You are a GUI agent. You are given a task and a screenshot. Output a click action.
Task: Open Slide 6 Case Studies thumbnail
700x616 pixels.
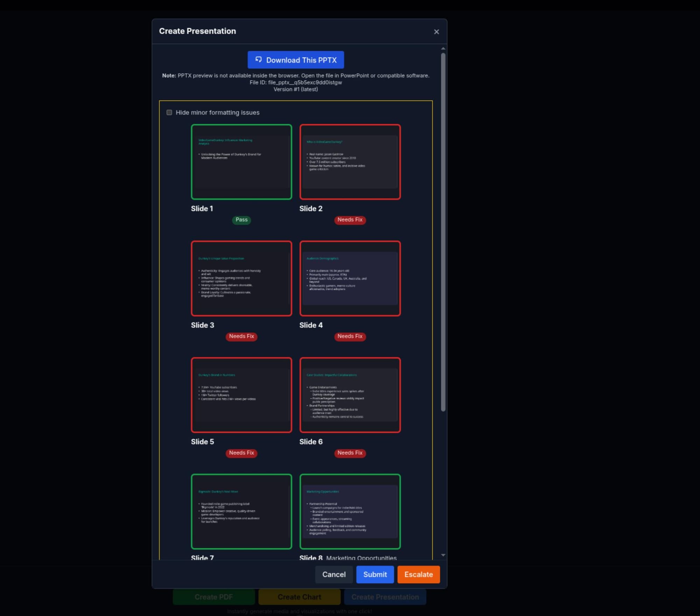click(350, 395)
